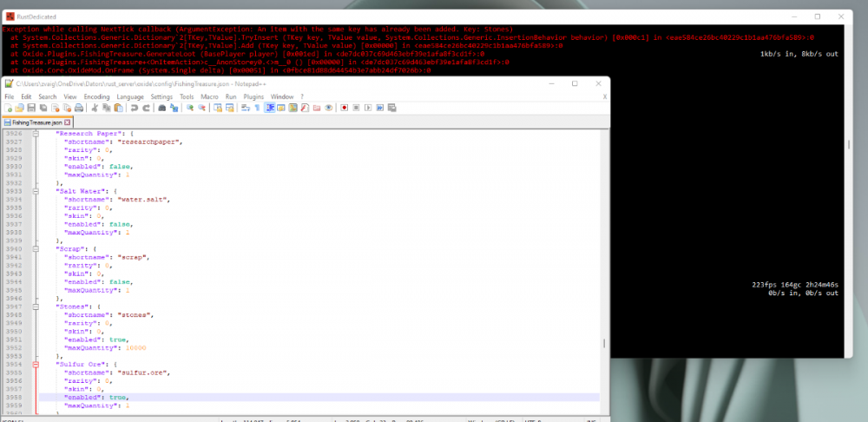Collapse the "Salt Water" fold marker
Image resolution: width=868 pixels, height=422 pixels.
pos(35,190)
